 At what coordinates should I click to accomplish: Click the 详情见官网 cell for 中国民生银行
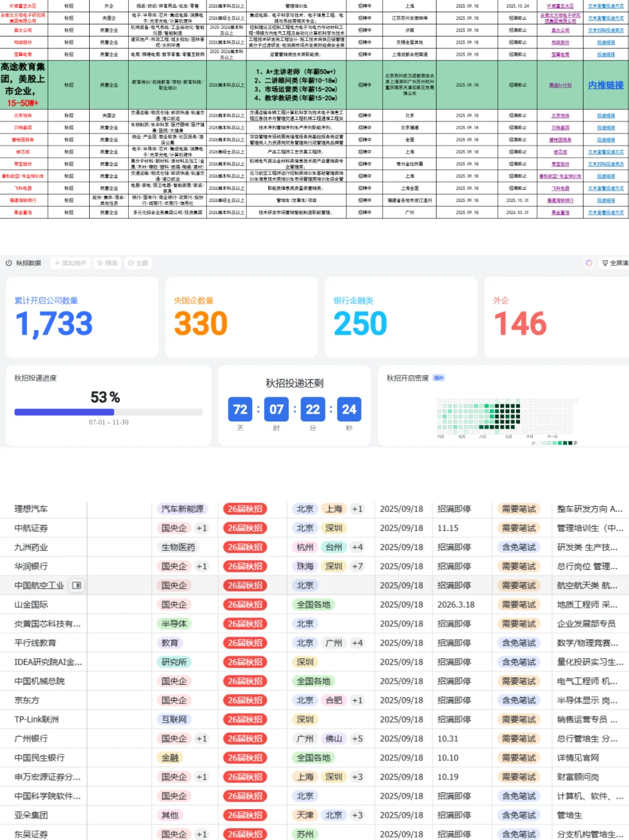578,758
